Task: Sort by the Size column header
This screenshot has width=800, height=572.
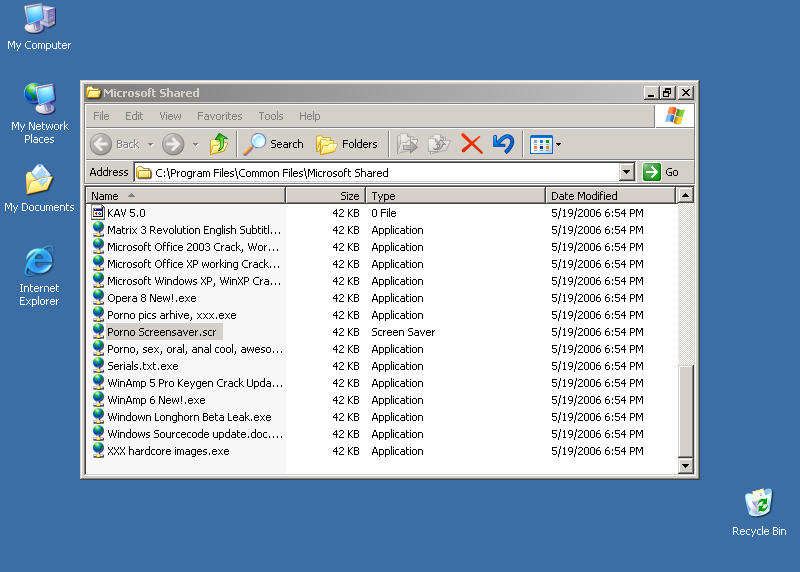Action: (326, 196)
